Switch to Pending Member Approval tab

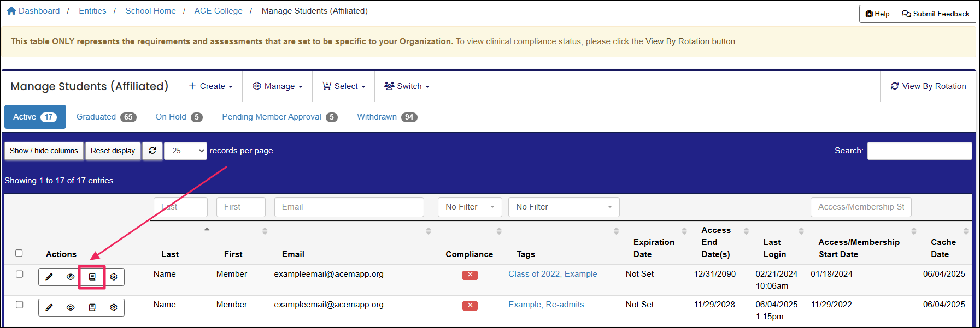[279, 117]
